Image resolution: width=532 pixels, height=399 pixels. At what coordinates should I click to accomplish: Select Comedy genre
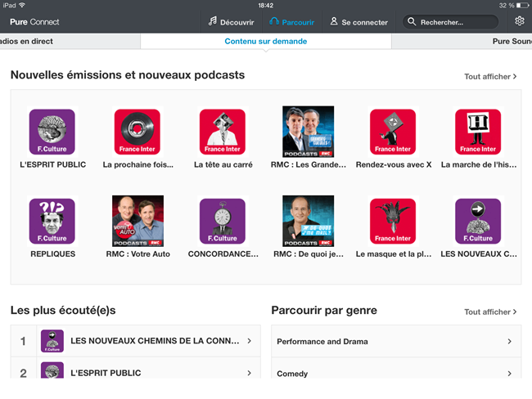[396, 368]
